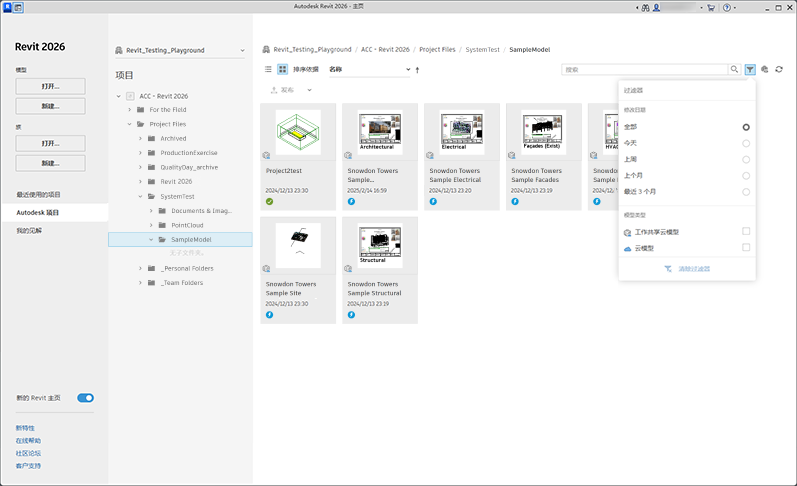Screen dimensions: 797x486
Task: Check the 云模型 checkbox
Action: tap(746, 248)
